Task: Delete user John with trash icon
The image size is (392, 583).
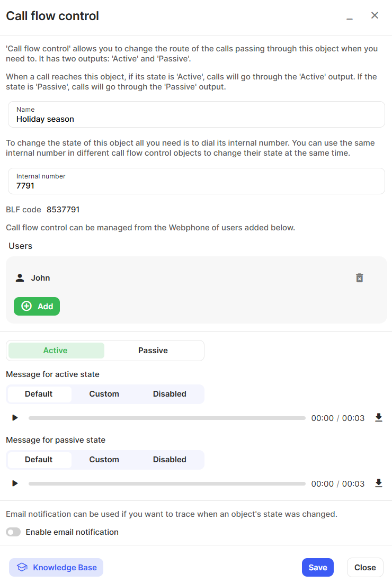Action: point(359,278)
